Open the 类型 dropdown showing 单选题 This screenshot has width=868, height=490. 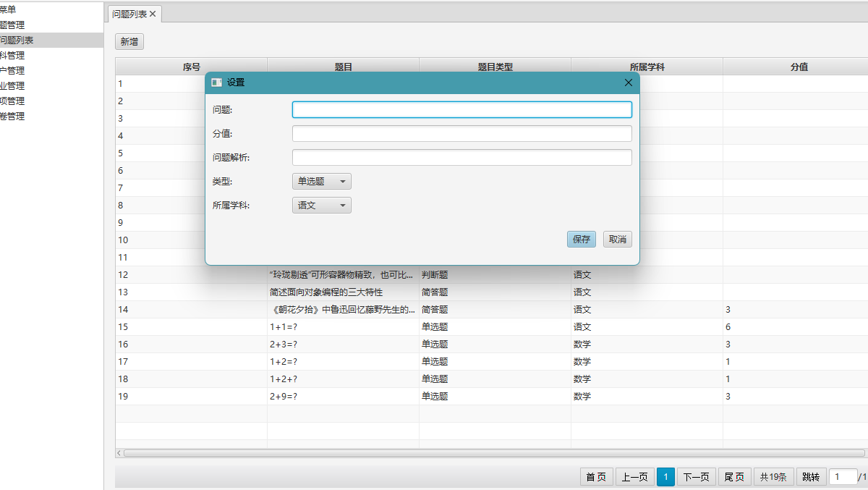[321, 182]
